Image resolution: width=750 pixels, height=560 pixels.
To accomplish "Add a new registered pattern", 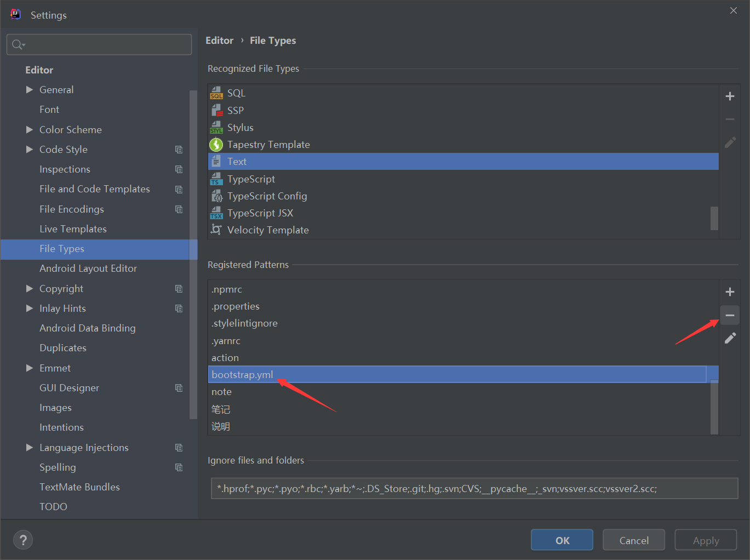I will (730, 292).
